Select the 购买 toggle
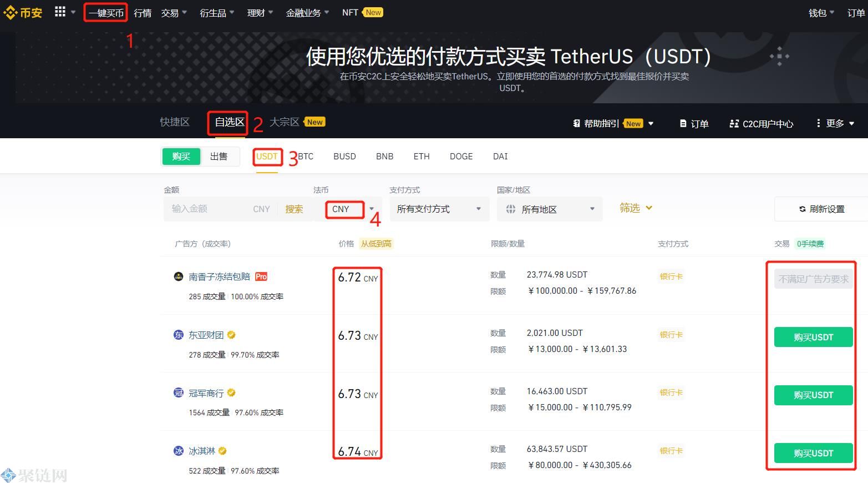This screenshot has width=868, height=483. coord(181,157)
